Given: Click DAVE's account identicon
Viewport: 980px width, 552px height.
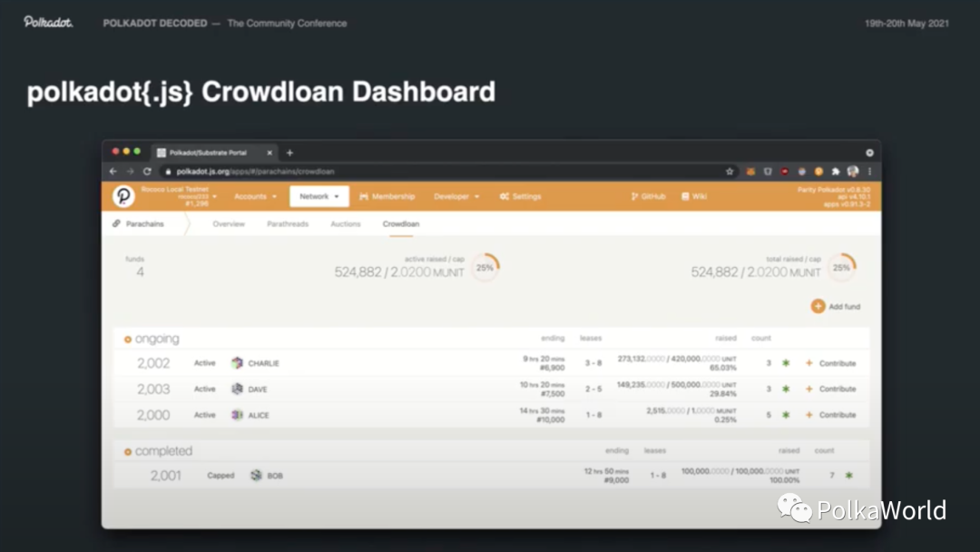Looking at the screenshot, I should click(237, 389).
